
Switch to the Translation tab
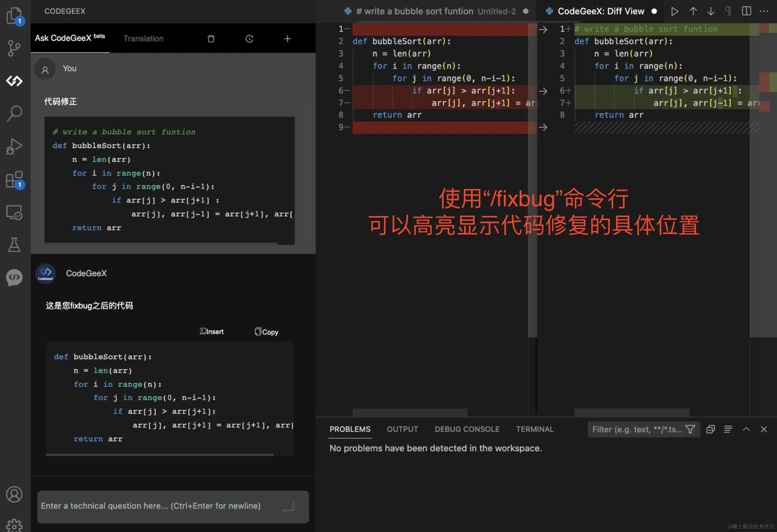[x=144, y=39]
